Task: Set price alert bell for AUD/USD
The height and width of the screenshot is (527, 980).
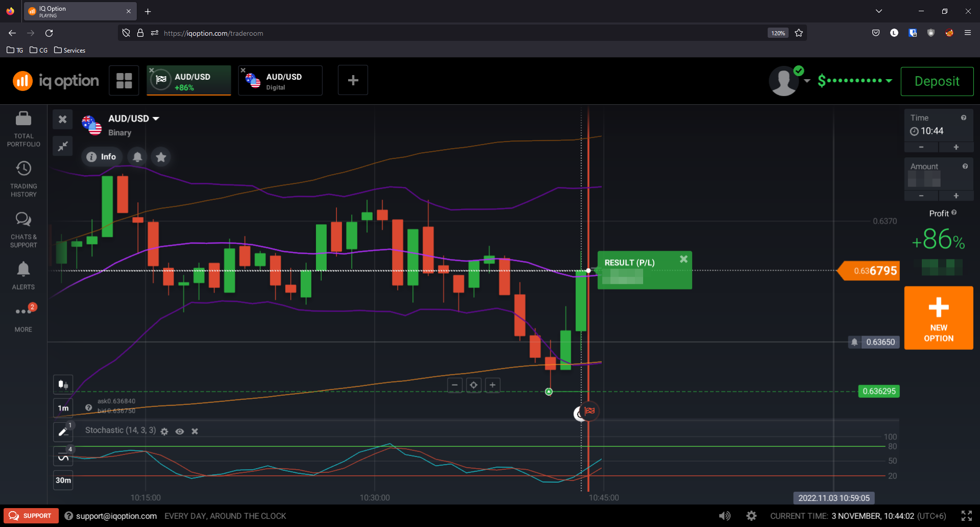Action: tap(138, 157)
